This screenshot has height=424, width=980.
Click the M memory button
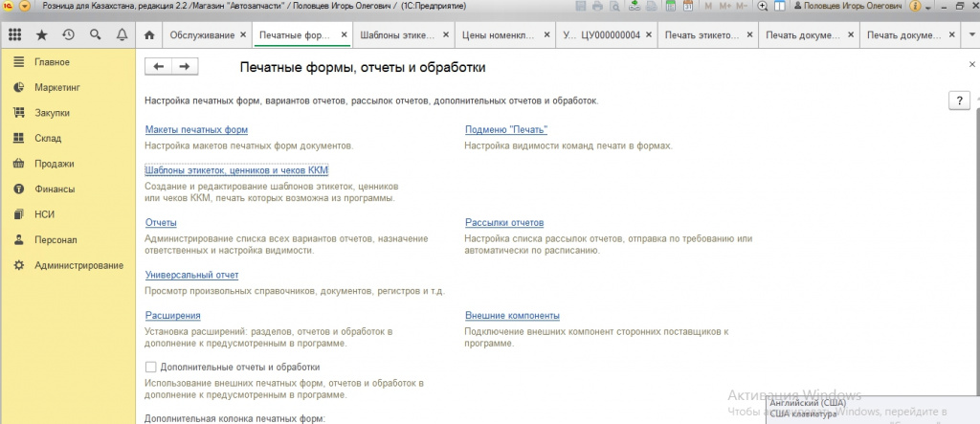pyautogui.click(x=708, y=7)
